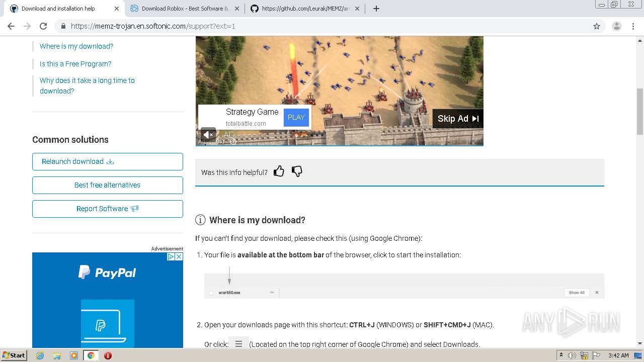Click the thumbs up helpful icon
The height and width of the screenshot is (362, 644).
[x=279, y=171]
